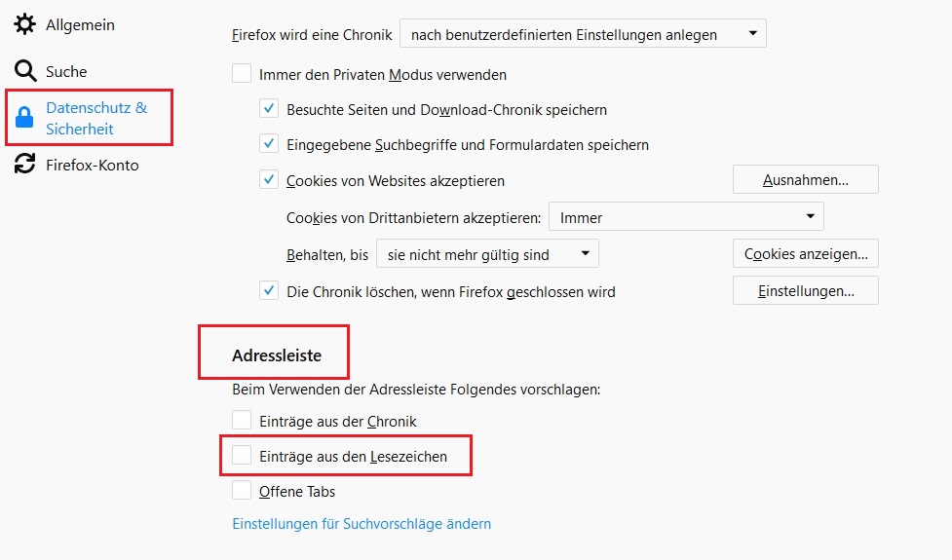Viewport: 952px width, 560px height.
Task: Open the Behalten, bis dropdown
Action: point(487,254)
